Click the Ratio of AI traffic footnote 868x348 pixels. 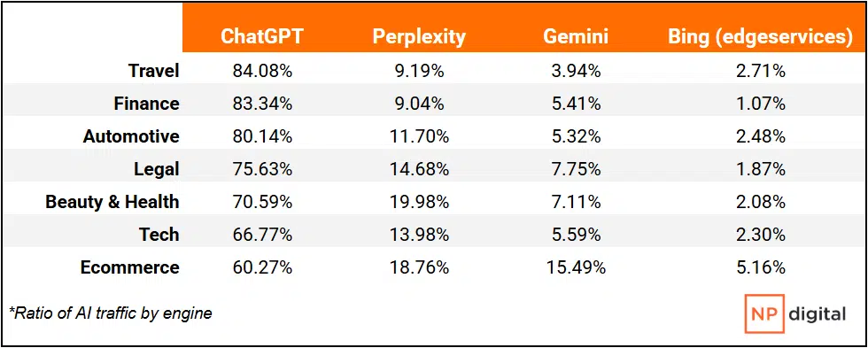[110, 313]
